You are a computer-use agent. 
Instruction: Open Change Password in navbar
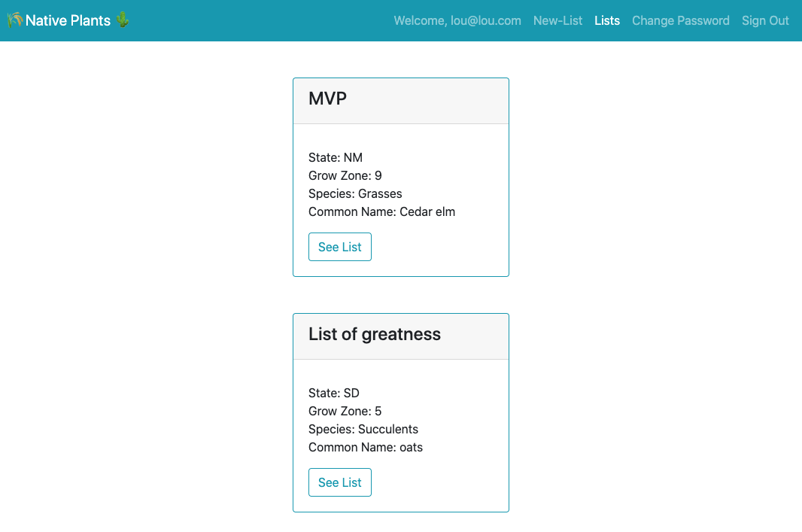(681, 20)
